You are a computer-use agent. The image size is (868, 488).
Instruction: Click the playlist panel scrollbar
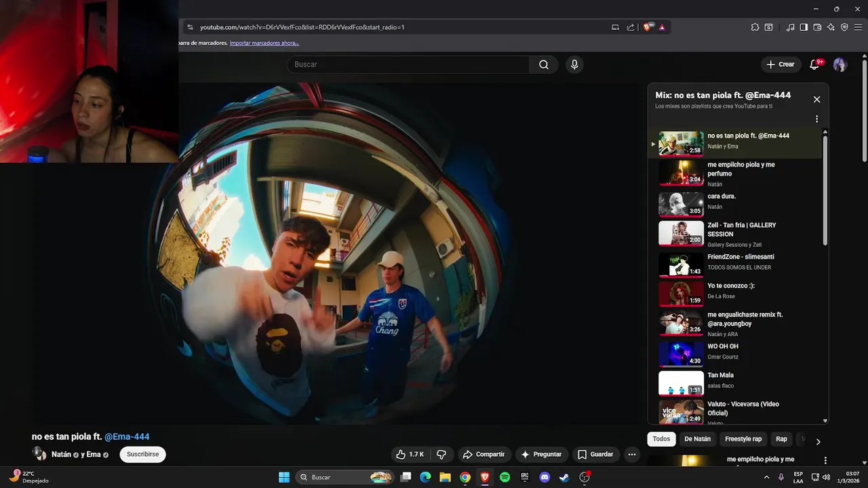coord(825,190)
